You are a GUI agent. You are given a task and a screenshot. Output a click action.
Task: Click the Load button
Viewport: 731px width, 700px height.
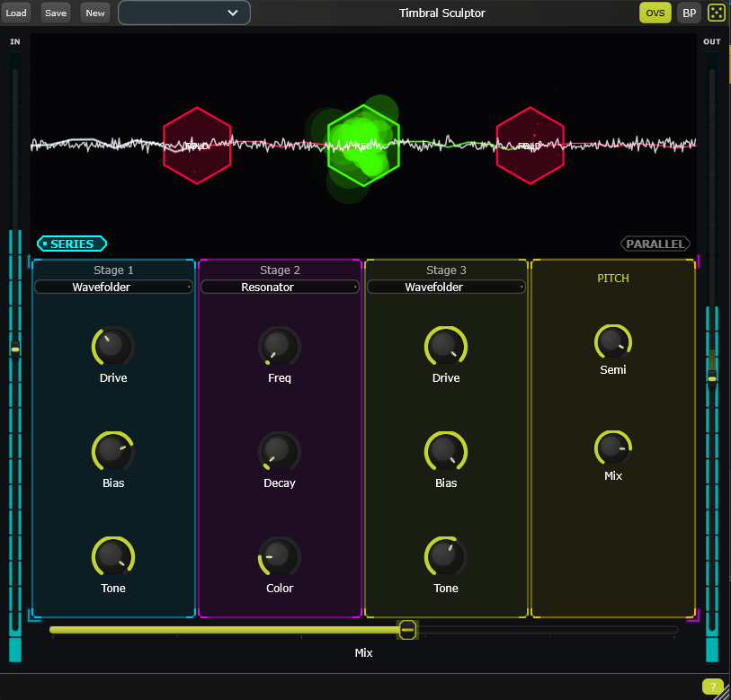17,12
